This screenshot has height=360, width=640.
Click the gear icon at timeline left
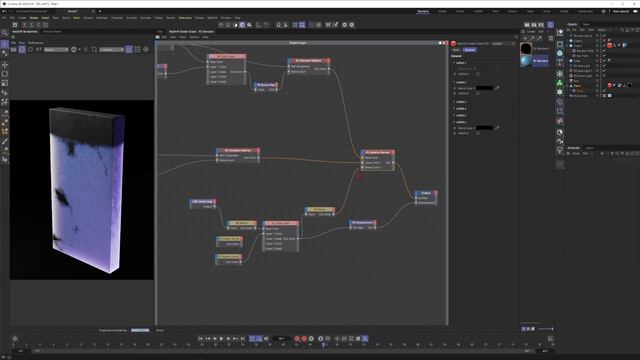(15, 338)
